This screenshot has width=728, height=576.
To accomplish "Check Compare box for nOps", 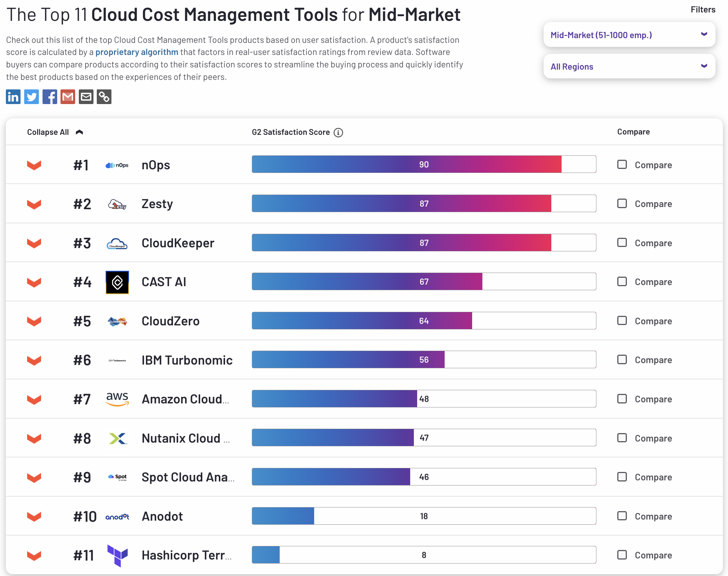I will [622, 165].
